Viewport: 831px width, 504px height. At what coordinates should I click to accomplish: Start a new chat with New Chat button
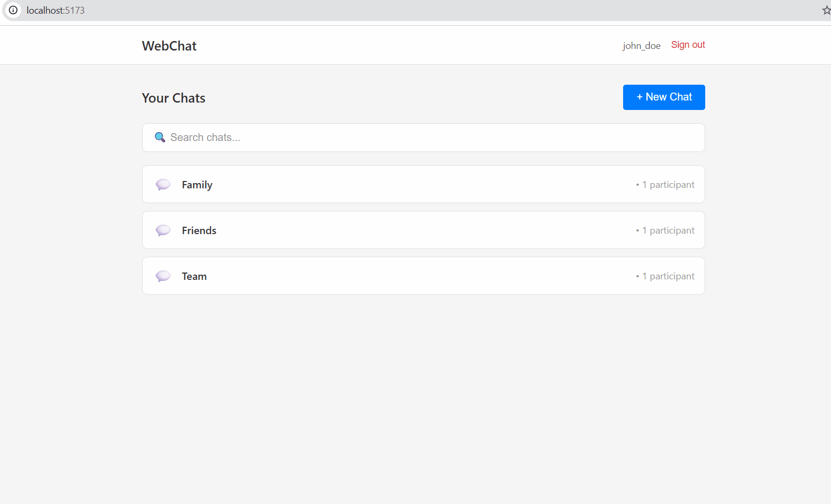pos(664,97)
